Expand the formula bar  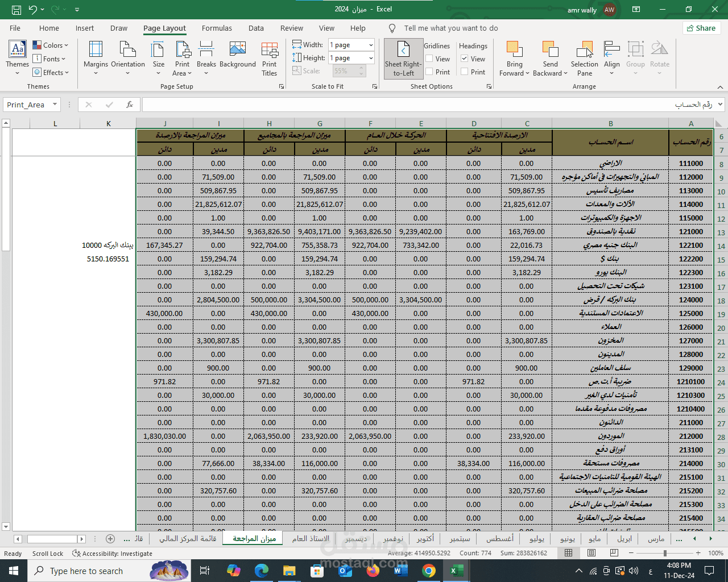[x=721, y=105]
